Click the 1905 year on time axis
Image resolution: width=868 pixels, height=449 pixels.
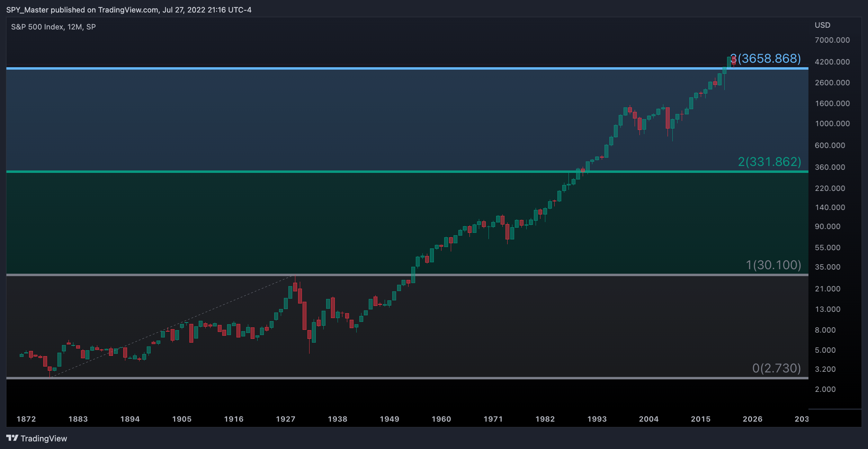pyautogui.click(x=182, y=419)
